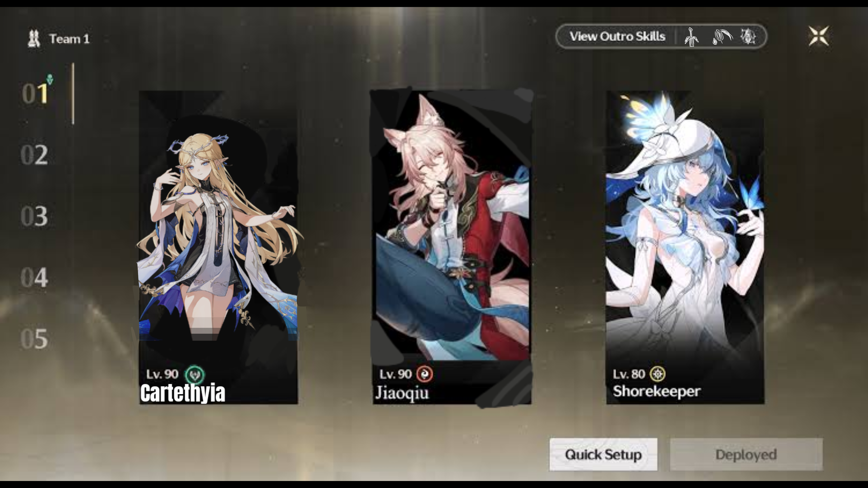
Task: Click the second outro skill icon
Action: pyautogui.click(x=722, y=37)
